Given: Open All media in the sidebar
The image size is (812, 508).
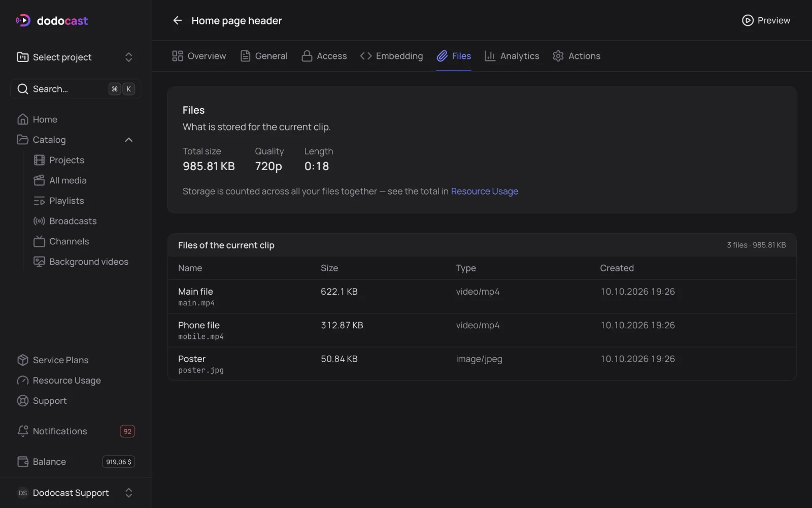Looking at the screenshot, I should 67,180.
